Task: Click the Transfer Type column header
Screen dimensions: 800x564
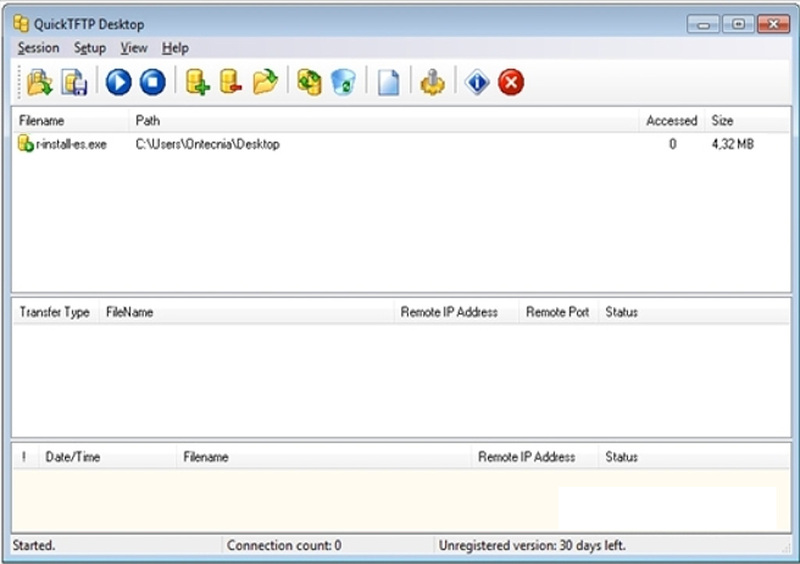Action: tap(55, 312)
